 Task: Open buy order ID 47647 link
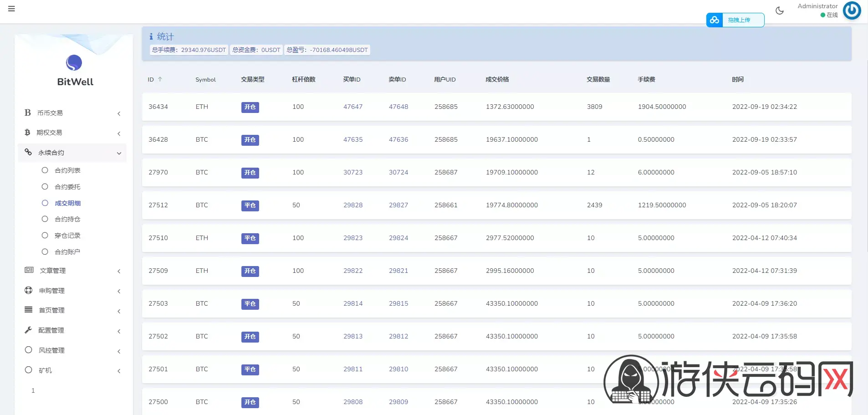[x=353, y=107]
